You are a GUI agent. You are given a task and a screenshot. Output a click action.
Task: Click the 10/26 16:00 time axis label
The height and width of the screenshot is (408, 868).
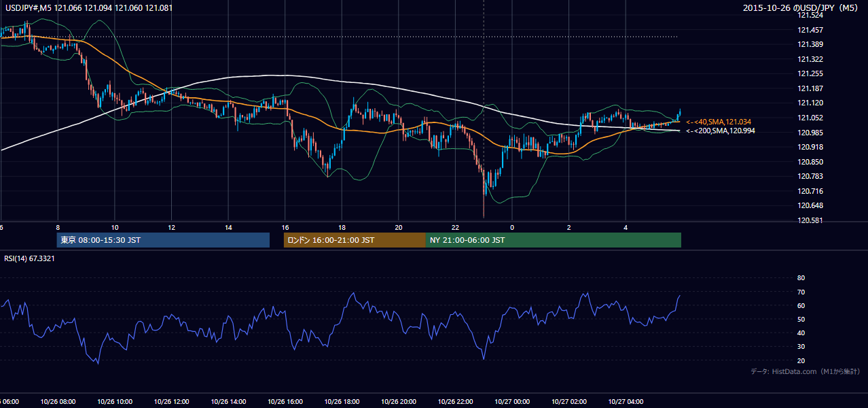click(285, 401)
